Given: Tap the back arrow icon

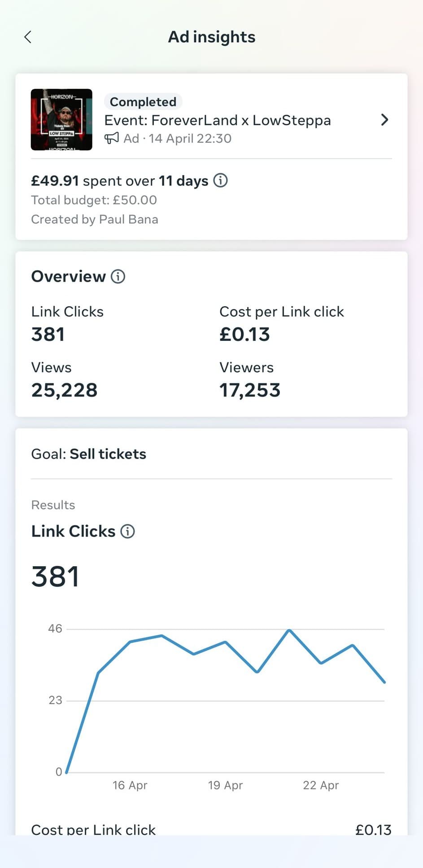Looking at the screenshot, I should 28,37.
